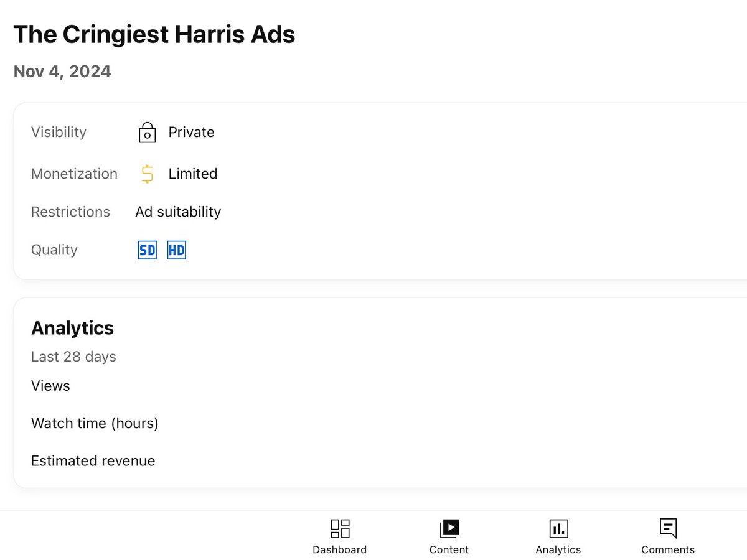
Task: Select the Analytics label in bottom bar
Action: point(558,550)
